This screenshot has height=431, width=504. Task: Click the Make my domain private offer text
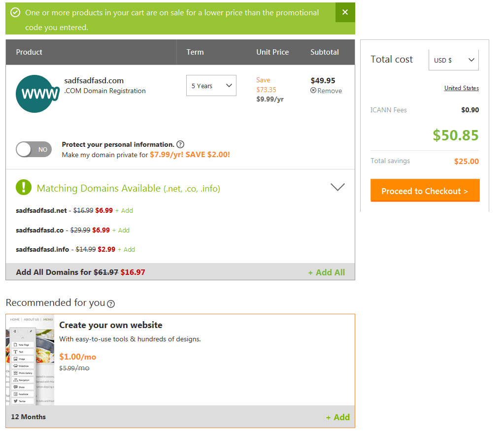[145, 154]
